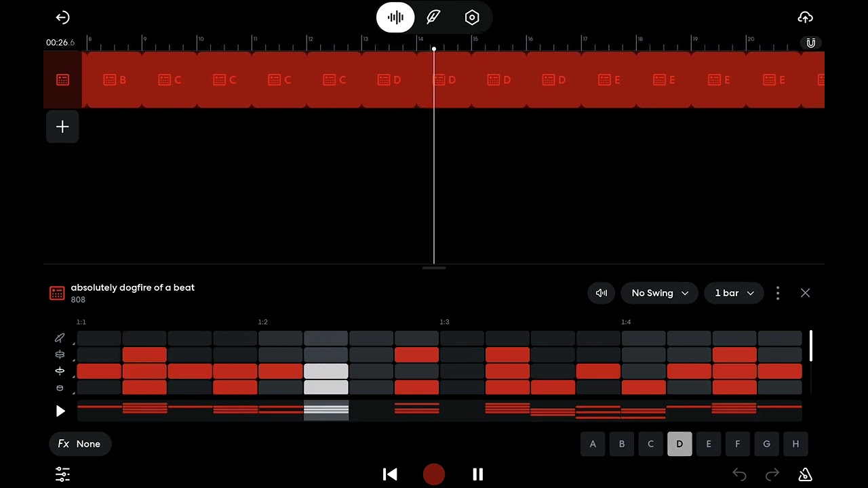Image resolution: width=868 pixels, height=488 pixels.
Task: Skip back to the start
Action: 390,474
